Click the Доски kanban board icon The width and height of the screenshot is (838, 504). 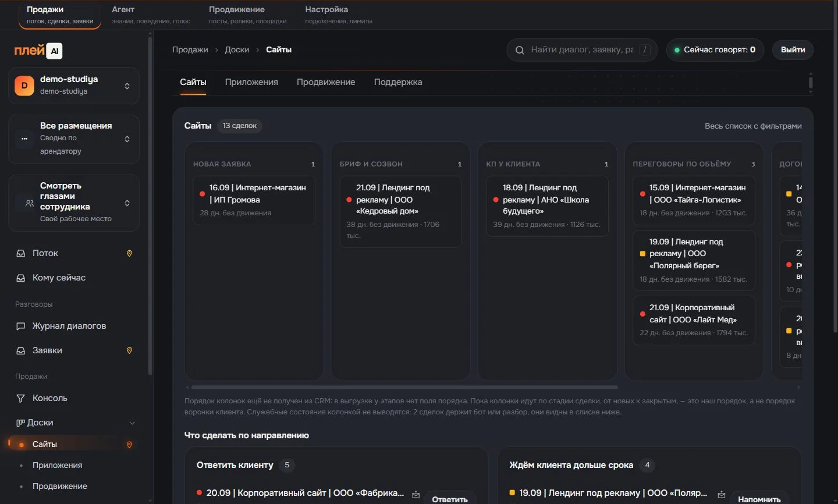[x=20, y=423]
